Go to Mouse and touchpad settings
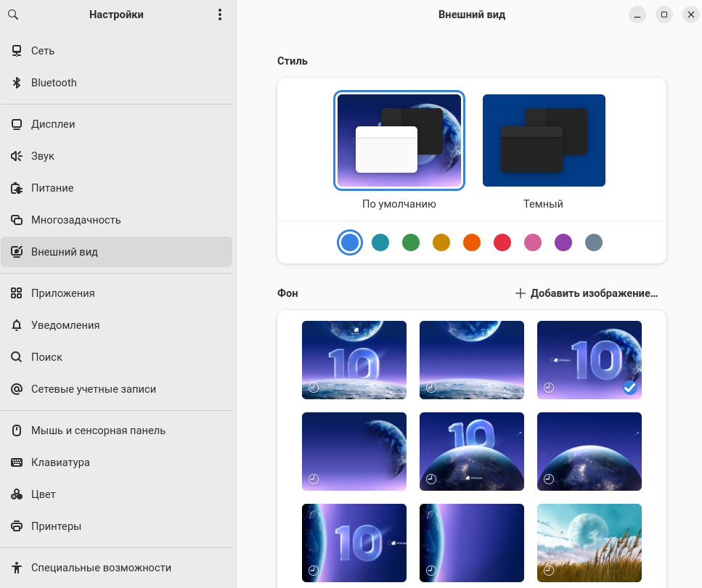 98,430
